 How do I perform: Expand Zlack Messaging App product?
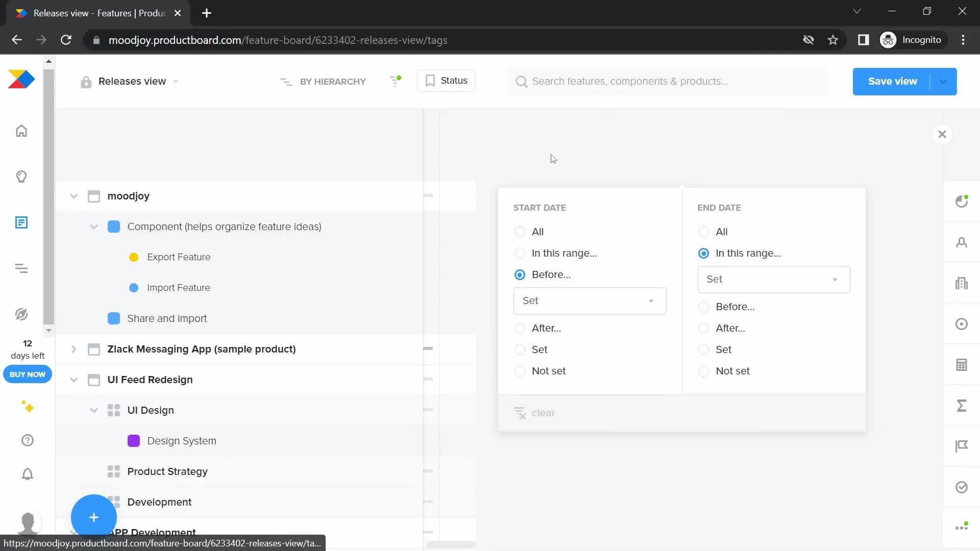tap(74, 349)
